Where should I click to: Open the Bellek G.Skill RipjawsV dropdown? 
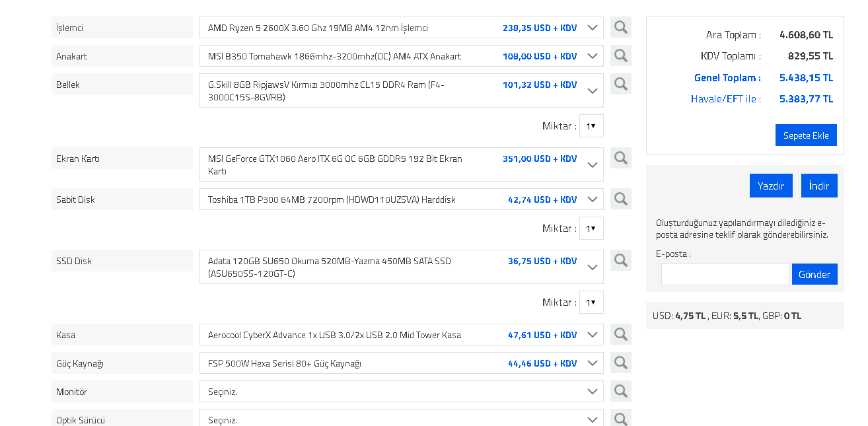[402, 90]
